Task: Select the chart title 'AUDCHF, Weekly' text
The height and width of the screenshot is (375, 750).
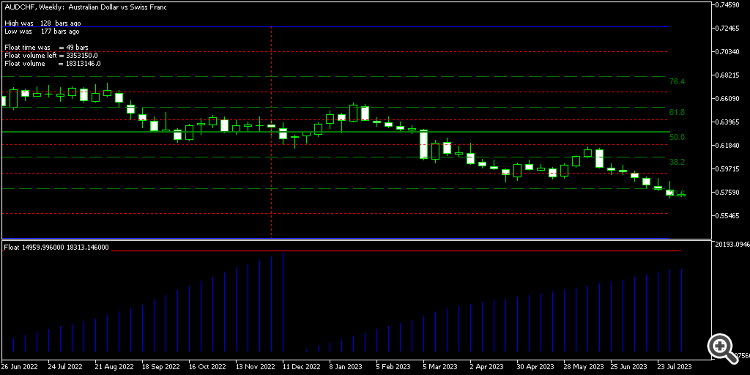Action: click(x=34, y=8)
